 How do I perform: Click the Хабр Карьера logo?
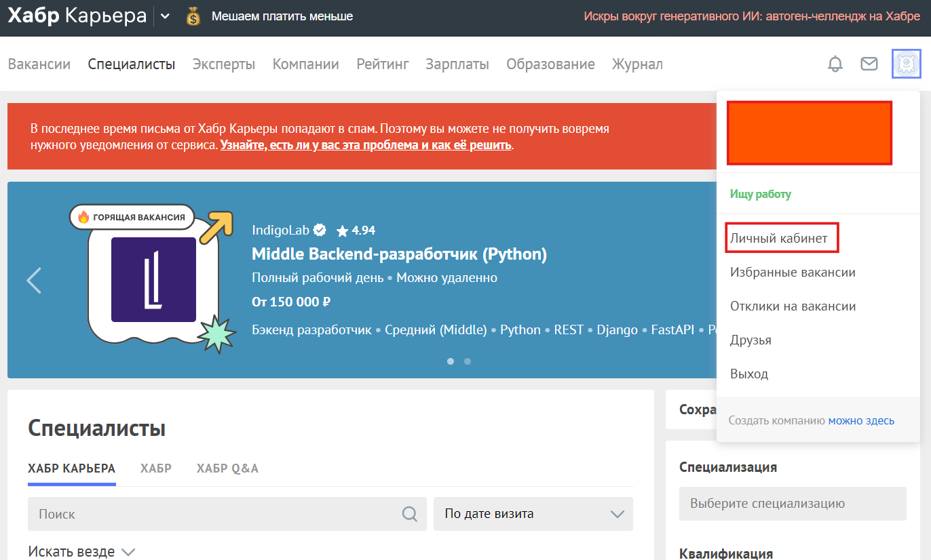[77, 16]
